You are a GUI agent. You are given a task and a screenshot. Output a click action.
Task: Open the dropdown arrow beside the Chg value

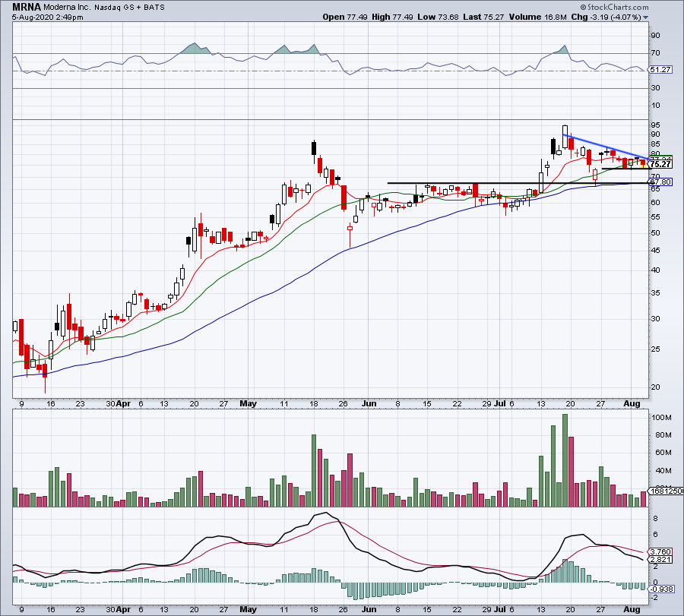coord(645,17)
